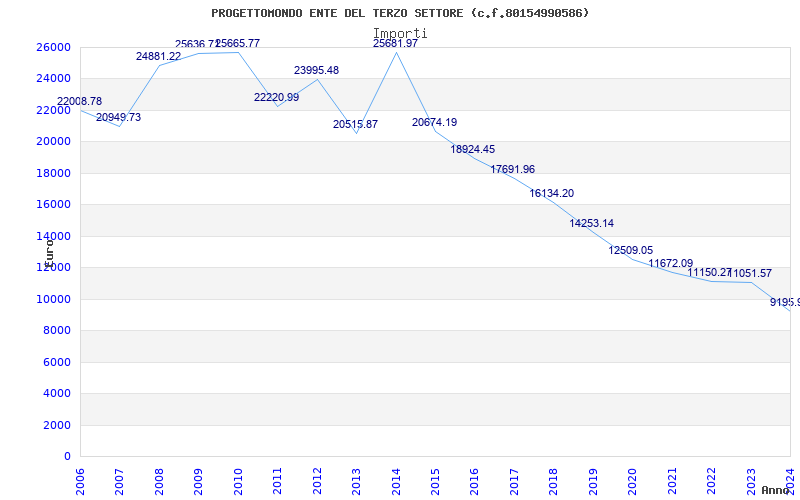
Task: Select data value 20674.19
Action: coord(435,122)
